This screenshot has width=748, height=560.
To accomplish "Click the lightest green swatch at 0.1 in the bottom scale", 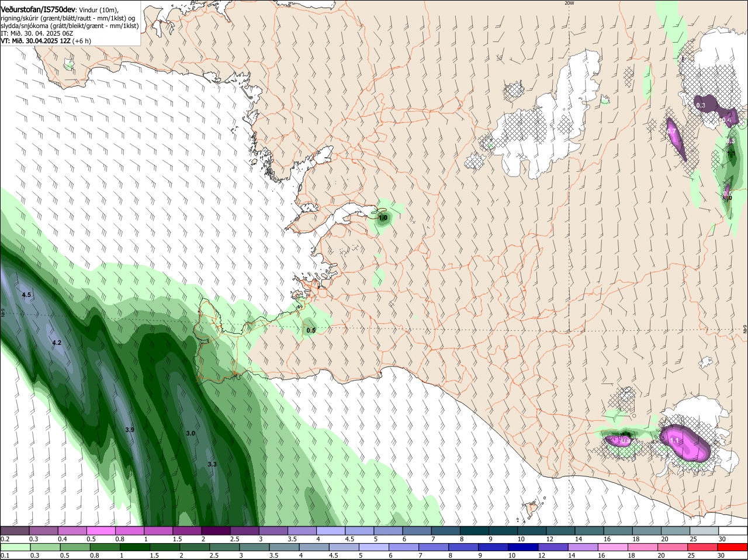I will 15,547.
